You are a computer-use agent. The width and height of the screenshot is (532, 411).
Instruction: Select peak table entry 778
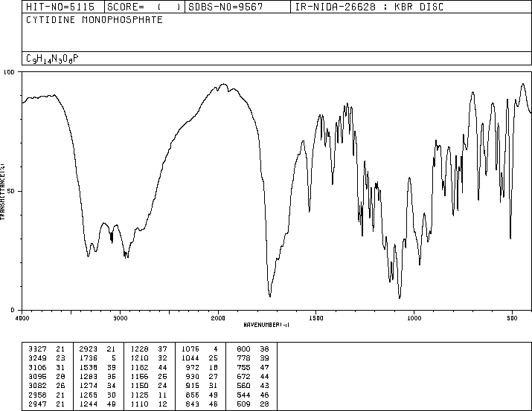coord(243,357)
